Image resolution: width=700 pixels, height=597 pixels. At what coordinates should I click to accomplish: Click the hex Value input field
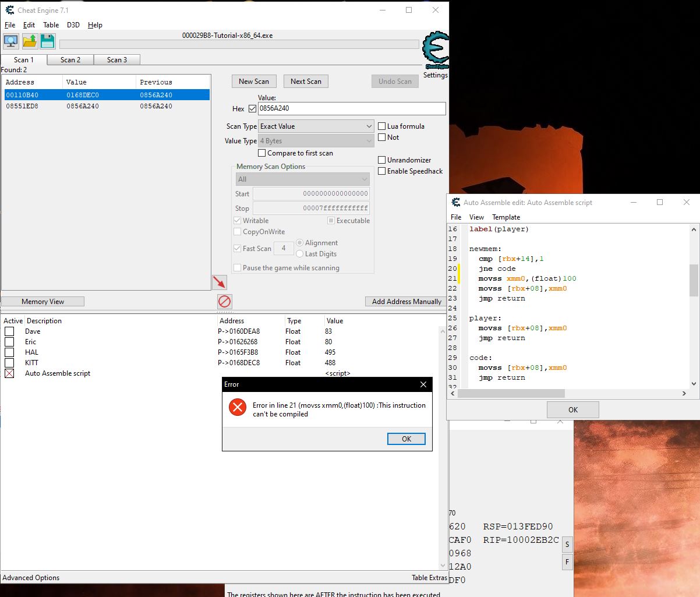point(352,109)
